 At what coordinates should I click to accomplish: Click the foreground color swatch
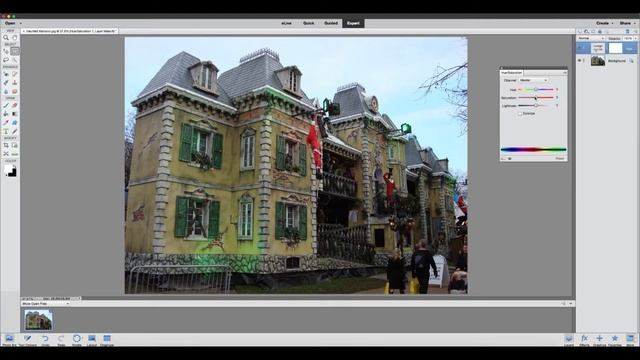(x=9, y=169)
